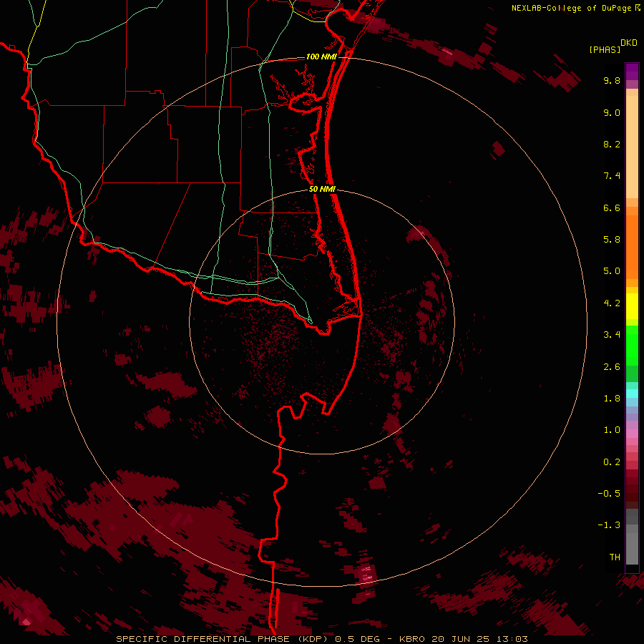Click the -0.5 scale value

(609, 494)
